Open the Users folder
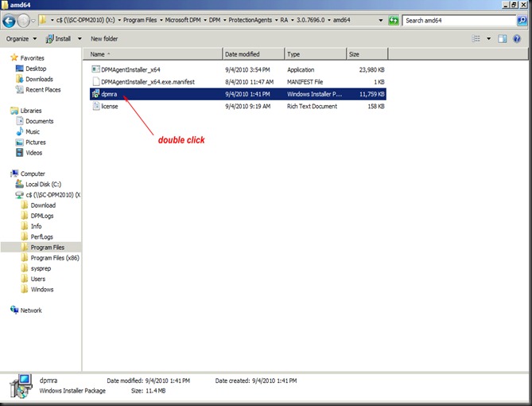Screen dimensions: 532x406 click(38, 279)
